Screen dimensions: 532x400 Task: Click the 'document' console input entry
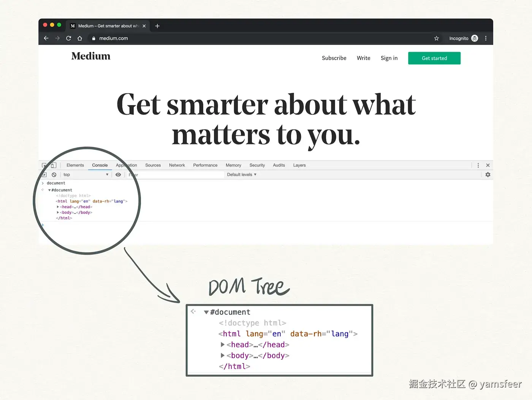[x=56, y=183]
